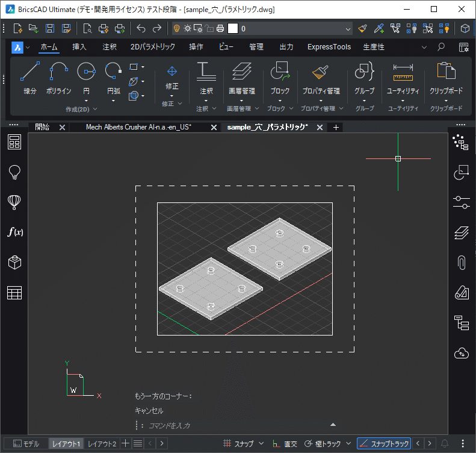The height and width of the screenshot is (453, 476).
Task: Click the layer color white swatch
Action: [233, 28]
